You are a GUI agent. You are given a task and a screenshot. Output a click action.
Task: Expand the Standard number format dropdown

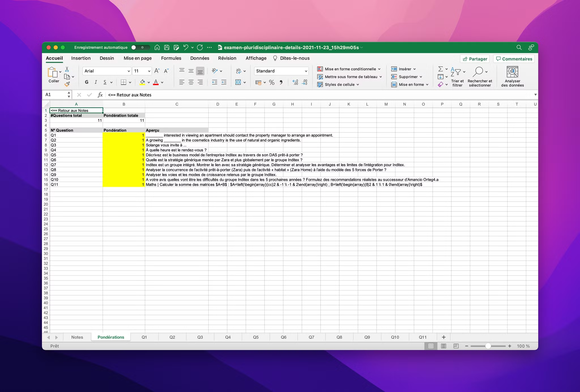click(x=306, y=71)
